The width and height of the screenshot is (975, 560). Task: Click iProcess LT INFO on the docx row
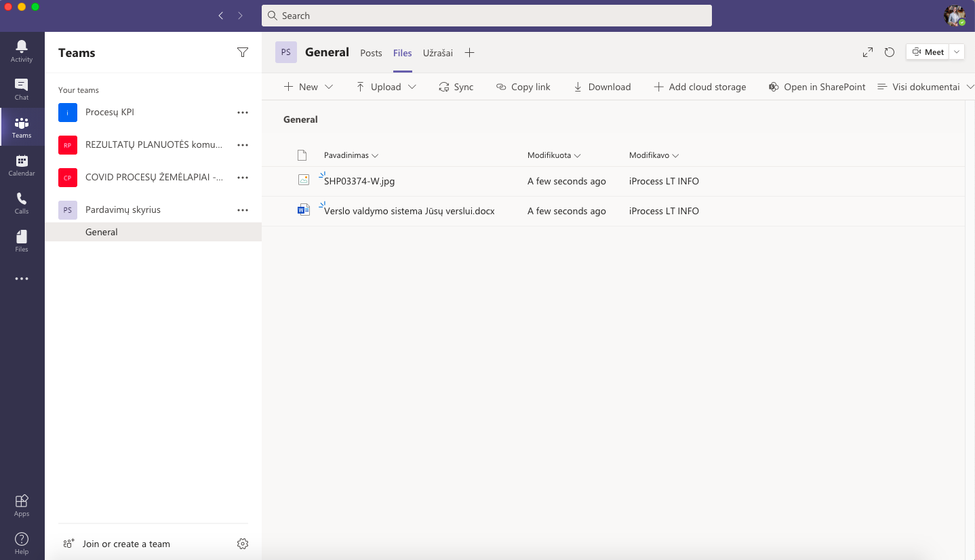coord(664,211)
